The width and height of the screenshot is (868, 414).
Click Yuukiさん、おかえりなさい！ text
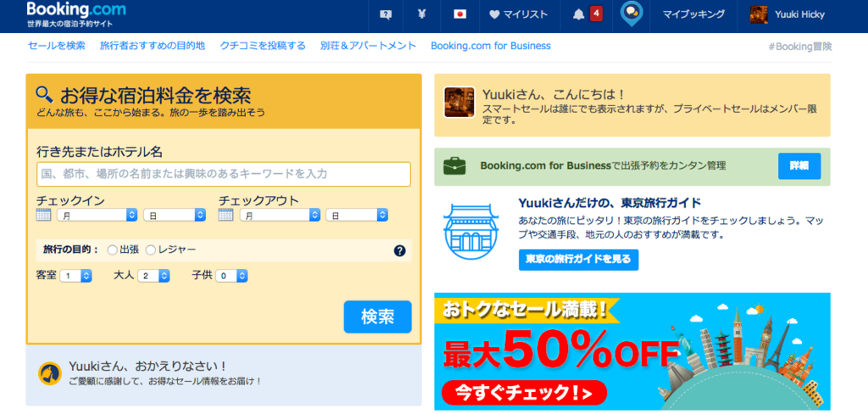(147, 366)
